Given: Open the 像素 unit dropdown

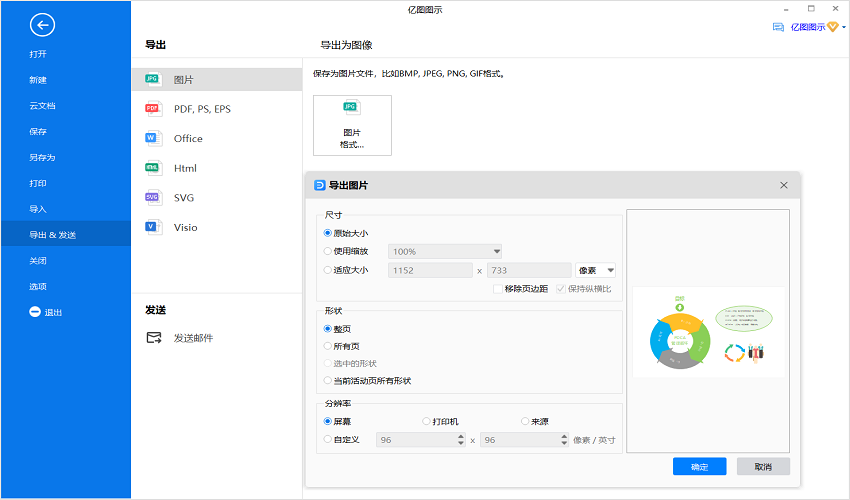Looking at the screenshot, I should [x=595, y=270].
